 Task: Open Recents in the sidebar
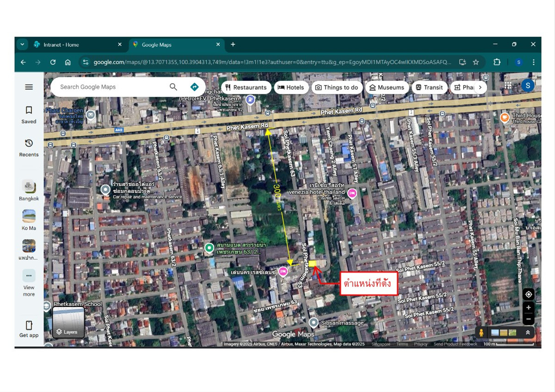[29, 147]
